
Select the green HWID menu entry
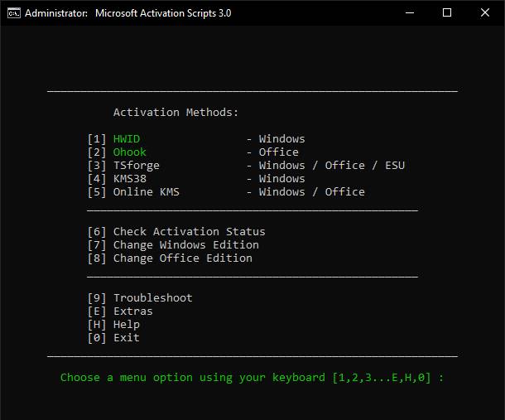(127, 139)
